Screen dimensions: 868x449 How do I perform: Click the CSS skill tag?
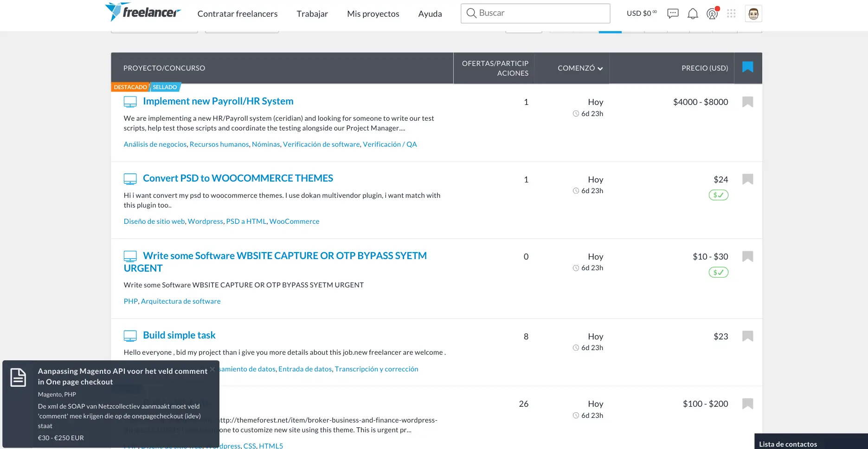click(x=250, y=446)
